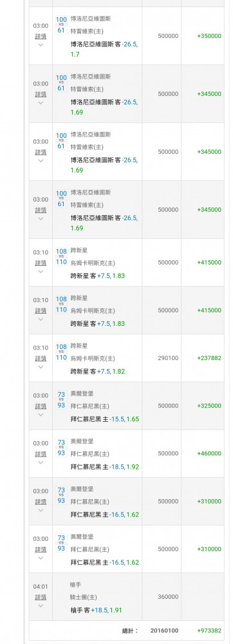Click the 100 vs 61 score box in the +350000 row

coord(61,25)
